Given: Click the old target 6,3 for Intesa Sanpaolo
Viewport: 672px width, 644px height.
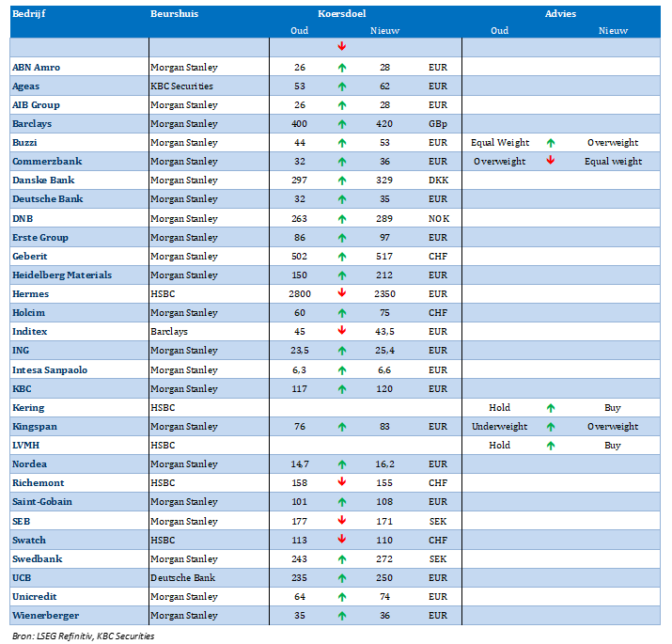Looking at the screenshot, I should (x=299, y=370).
